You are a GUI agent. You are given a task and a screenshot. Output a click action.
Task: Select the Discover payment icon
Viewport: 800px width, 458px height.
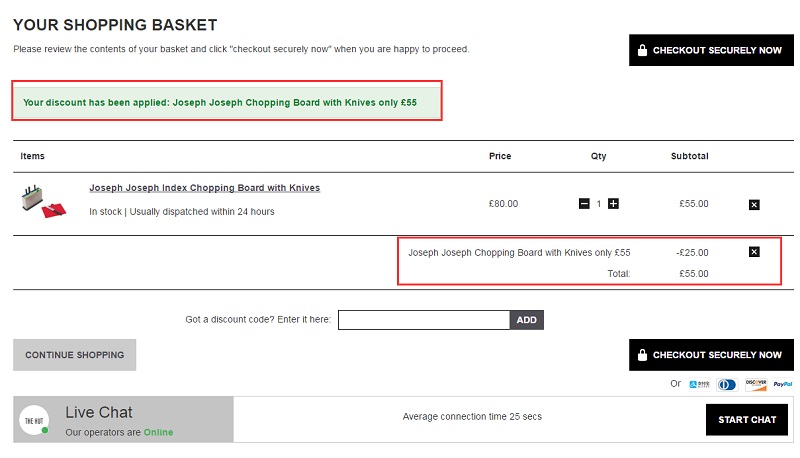756,384
